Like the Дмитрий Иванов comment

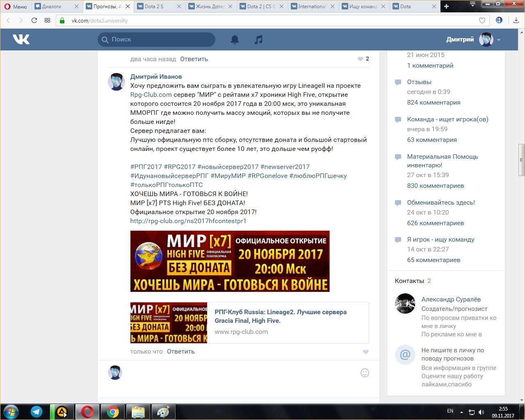[x=366, y=352]
